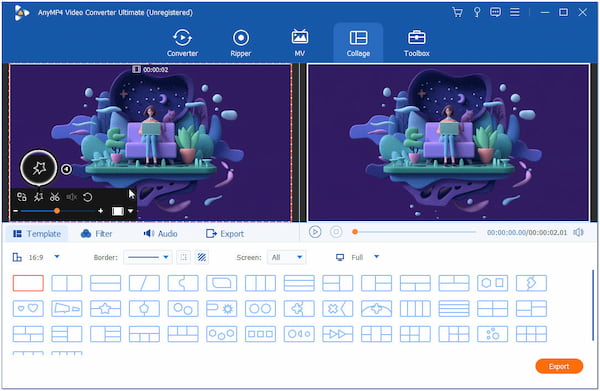Image resolution: width=600 pixels, height=391 pixels.
Task: Click the orange Export button
Action: tap(559, 367)
